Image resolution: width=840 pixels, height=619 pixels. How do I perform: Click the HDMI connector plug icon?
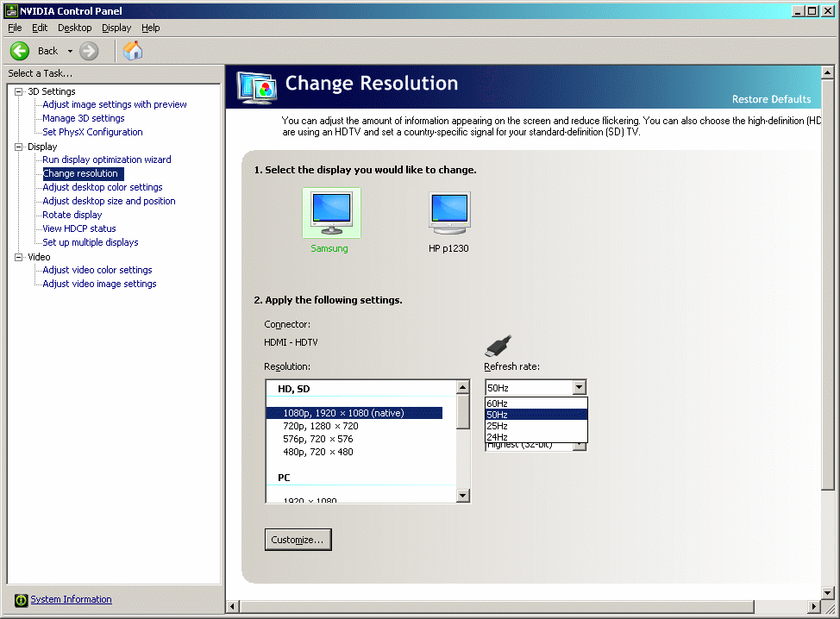coord(498,346)
